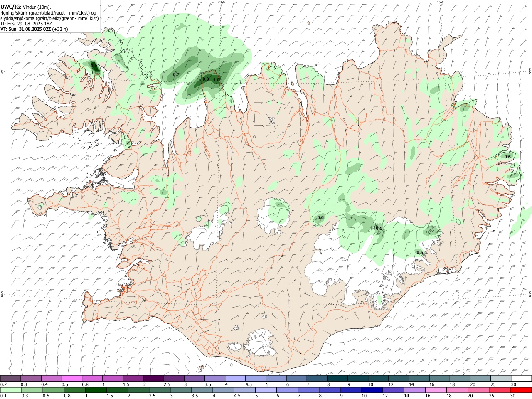Click the '0.2' legend label

(x=4, y=384)
